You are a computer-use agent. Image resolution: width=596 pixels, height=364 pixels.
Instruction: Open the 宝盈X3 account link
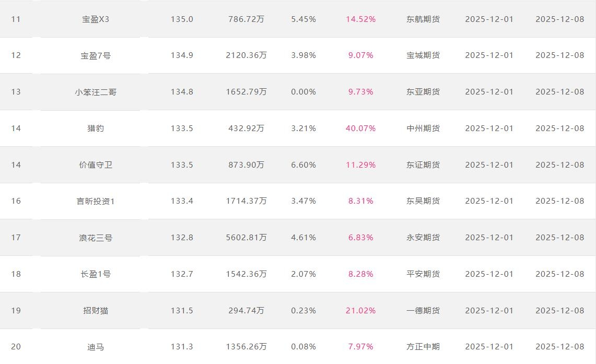click(96, 19)
